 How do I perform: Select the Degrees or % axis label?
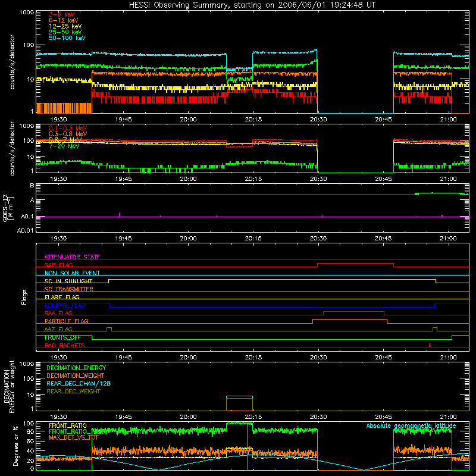click(x=15, y=446)
